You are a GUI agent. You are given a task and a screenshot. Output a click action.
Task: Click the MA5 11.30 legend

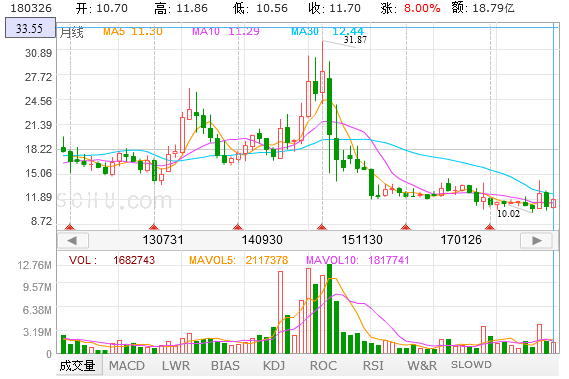pyautogui.click(x=133, y=32)
